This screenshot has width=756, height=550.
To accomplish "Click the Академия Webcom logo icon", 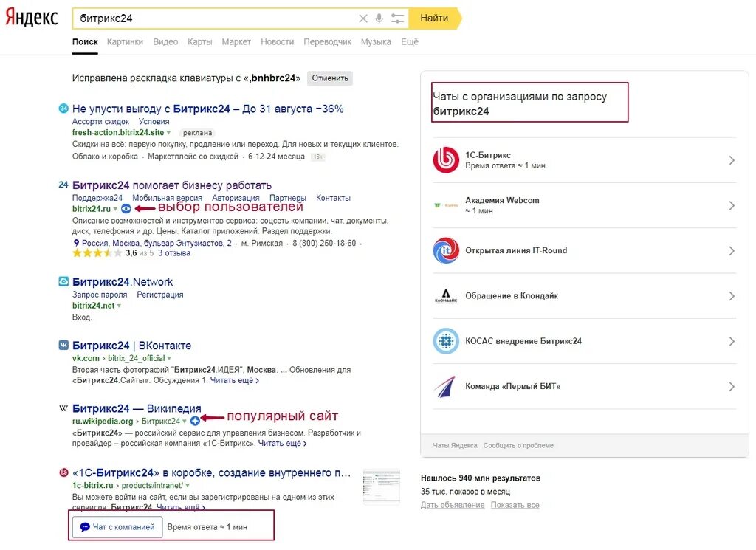I will click(x=446, y=205).
